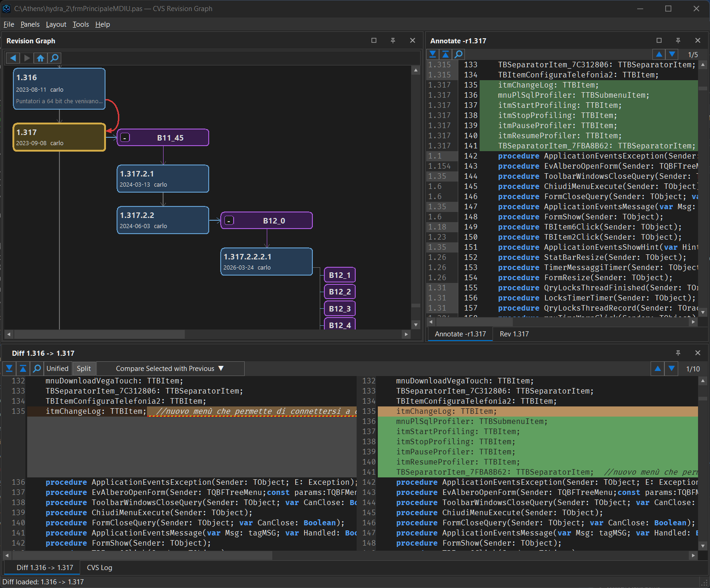
Task: Switch diff view to Split
Action: (x=84, y=369)
